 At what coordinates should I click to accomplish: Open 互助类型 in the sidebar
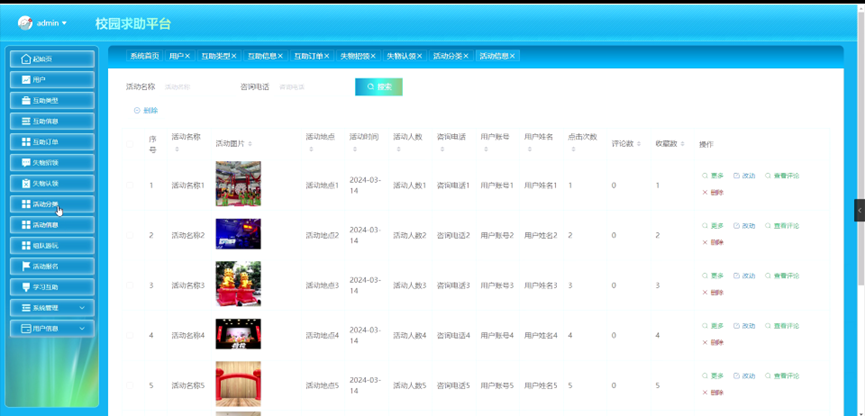52,100
